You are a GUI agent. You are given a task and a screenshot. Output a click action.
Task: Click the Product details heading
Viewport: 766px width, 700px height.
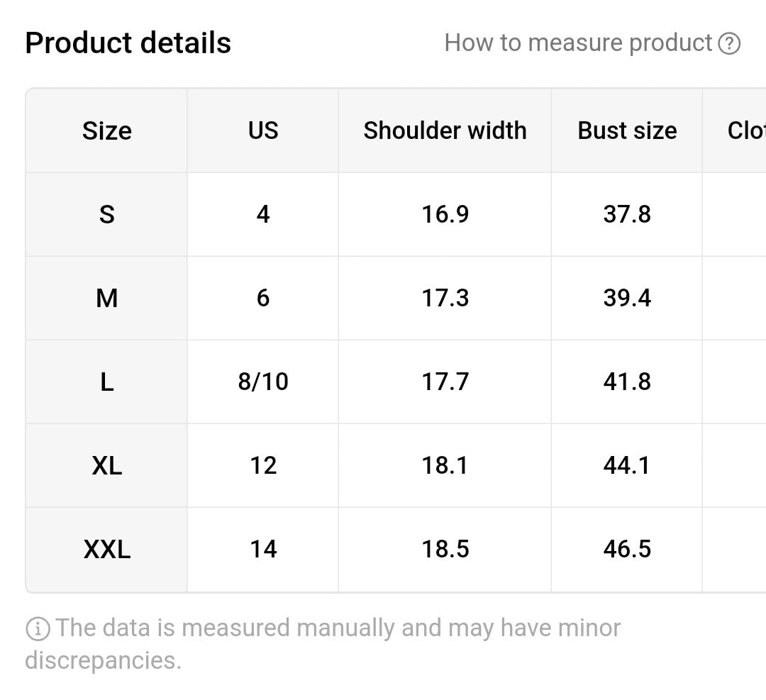pyautogui.click(x=128, y=43)
